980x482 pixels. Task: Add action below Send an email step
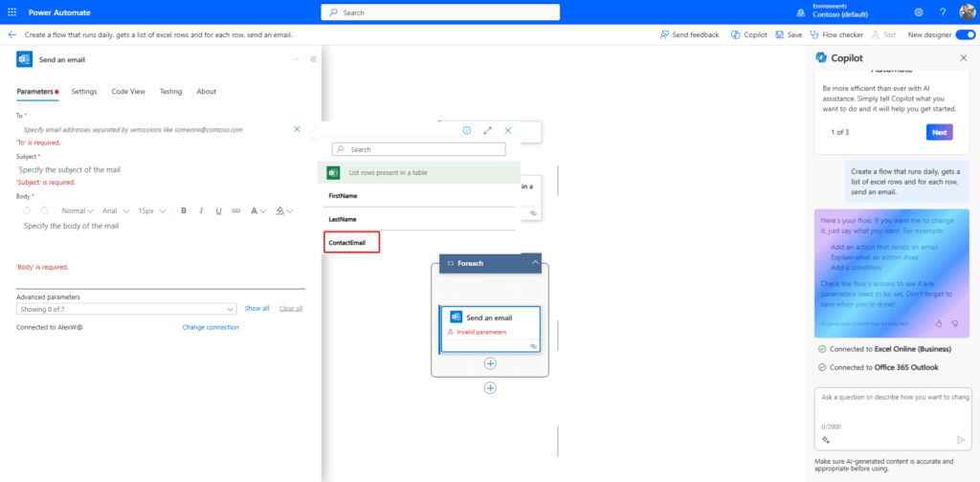pyautogui.click(x=490, y=363)
